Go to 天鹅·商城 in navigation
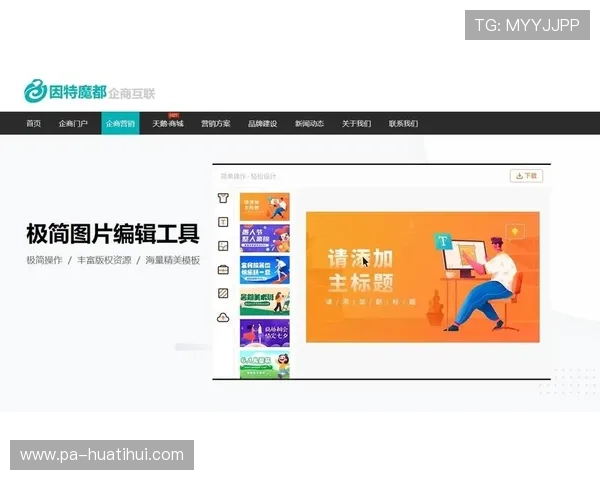 pyautogui.click(x=168, y=123)
